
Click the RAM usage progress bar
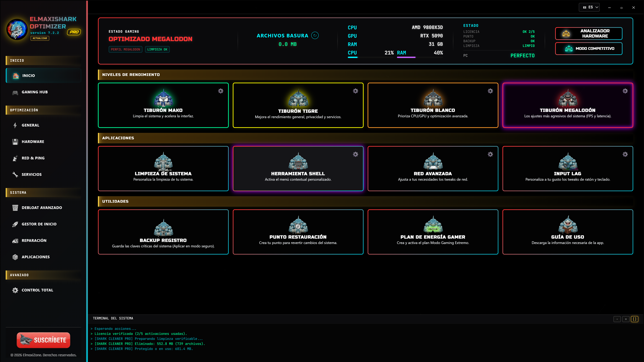click(420, 57)
